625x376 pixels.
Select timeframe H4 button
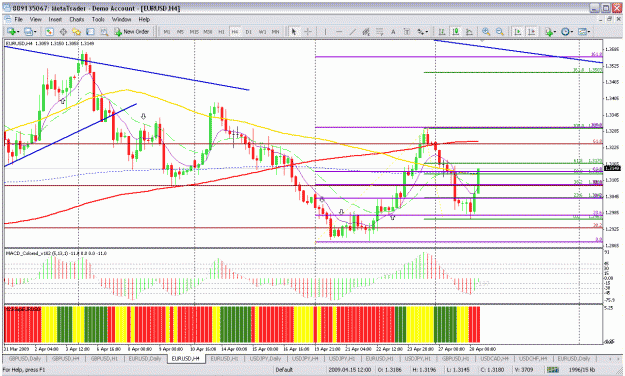point(235,32)
